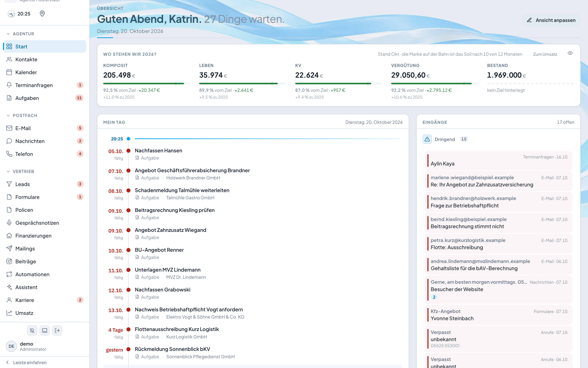588x368 pixels.
Task: Open Kfz-Angebot Yvonne Steinbach entry
Action: click(498, 315)
